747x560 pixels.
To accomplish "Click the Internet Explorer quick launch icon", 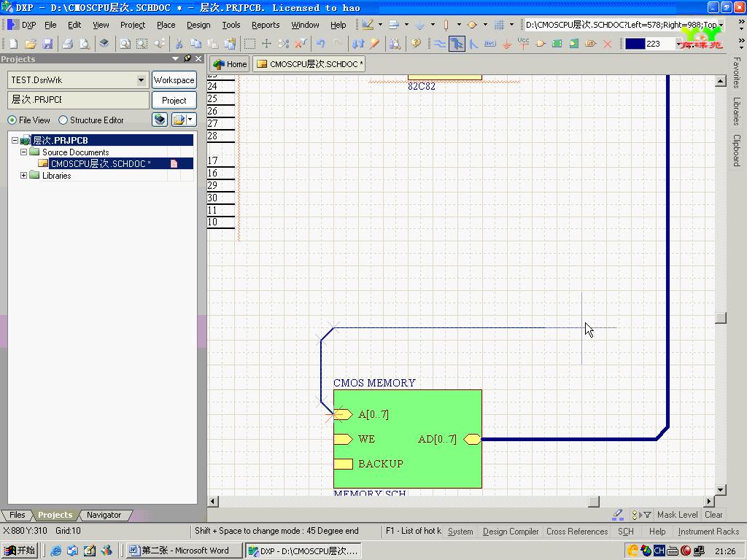I will click(x=56, y=551).
